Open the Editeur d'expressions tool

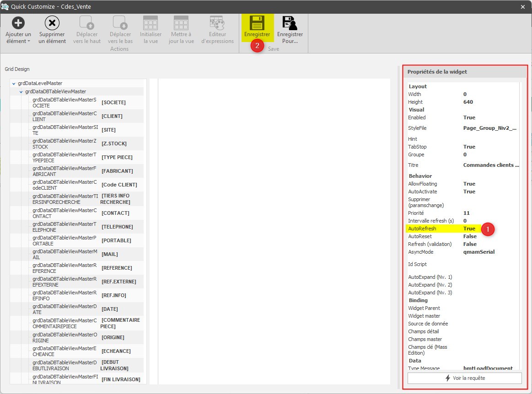click(217, 23)
